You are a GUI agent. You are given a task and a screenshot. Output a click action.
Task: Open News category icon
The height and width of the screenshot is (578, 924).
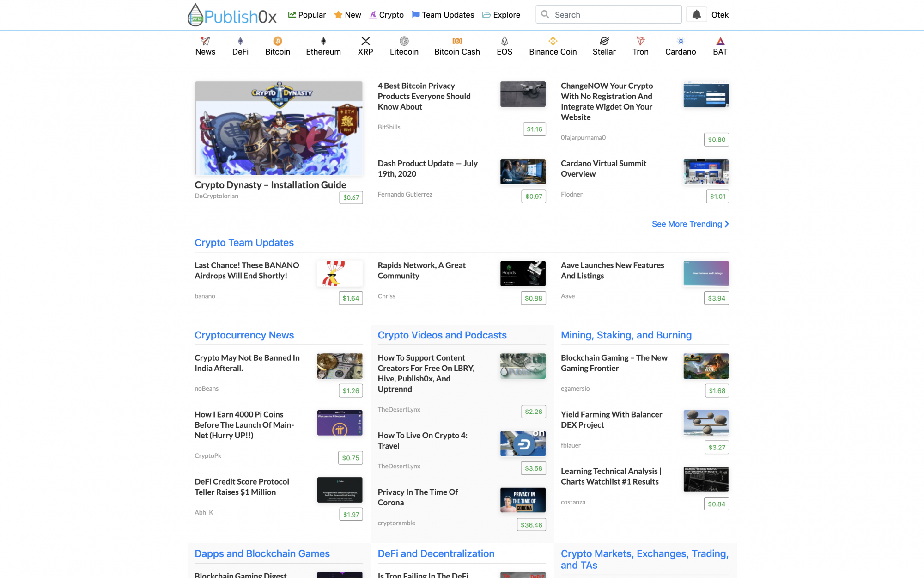205,41
